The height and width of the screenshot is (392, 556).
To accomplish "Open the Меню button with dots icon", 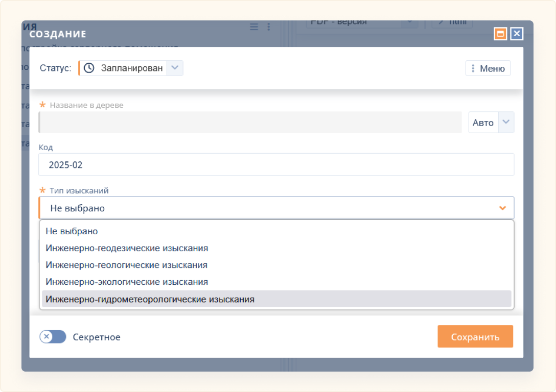I will (488, 68).
